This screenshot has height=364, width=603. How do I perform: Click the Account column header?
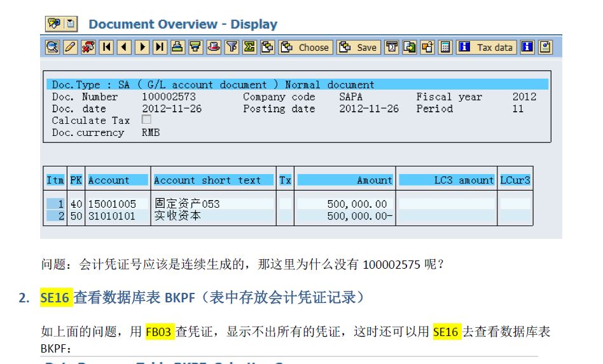pyautogui.click(x=118, y=180)
